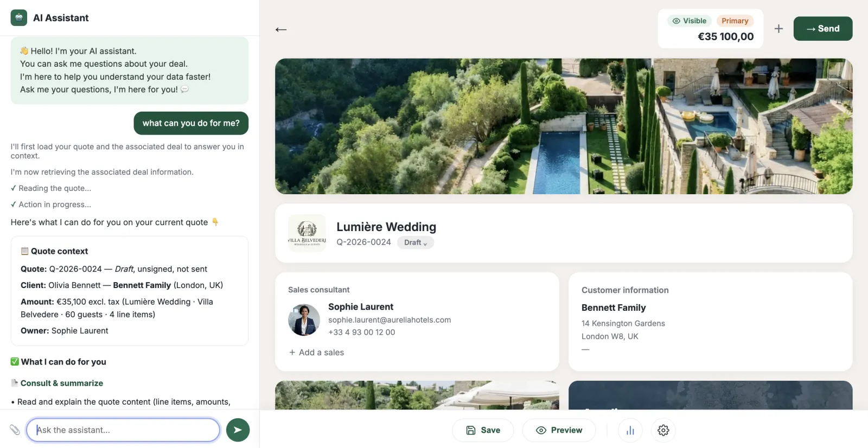This screenshot has height=448, width=868.
Task: Select the €35 100,00 price card
Action: pos(711,29)
